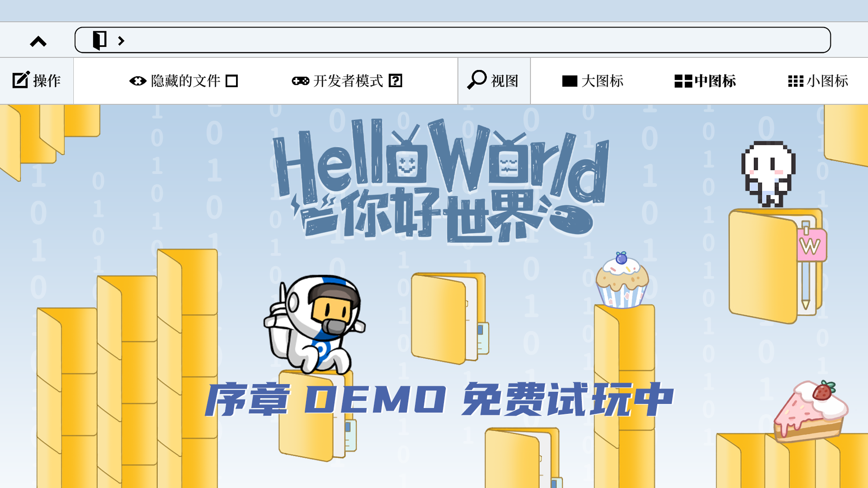Screen dimensions: 868x488
Task: Collapse the toolbar with the up arrow
Action: click(x=38, y=41)
